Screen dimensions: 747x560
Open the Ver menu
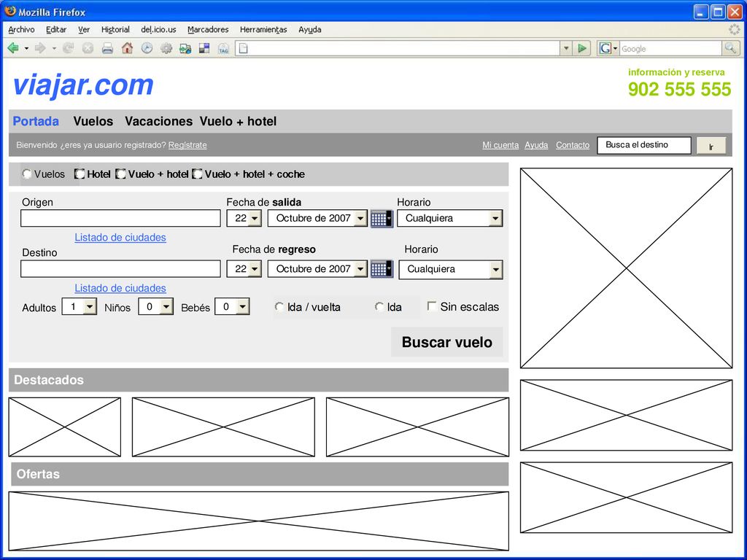[84, 29]
